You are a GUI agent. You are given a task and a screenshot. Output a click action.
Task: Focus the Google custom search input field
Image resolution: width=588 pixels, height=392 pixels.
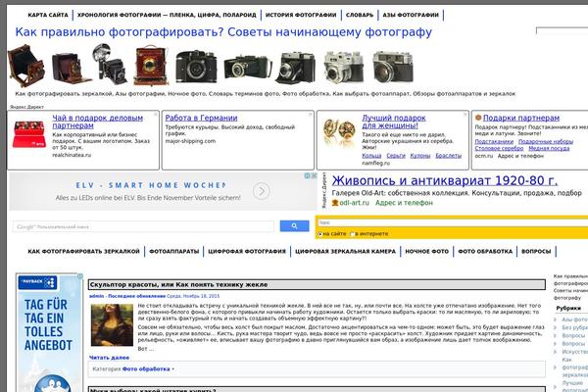[x=147, y=226]
